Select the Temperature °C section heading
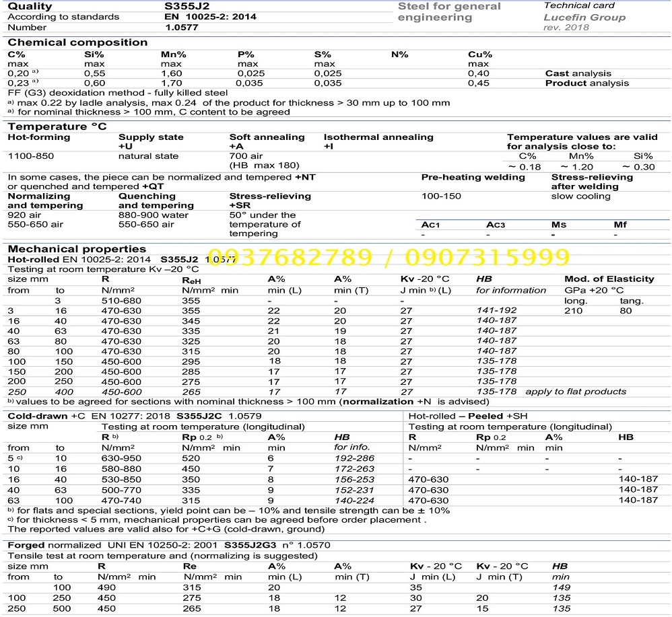Image resolution: width=672 pixels, height=617 pixels. tap(57, 126)
